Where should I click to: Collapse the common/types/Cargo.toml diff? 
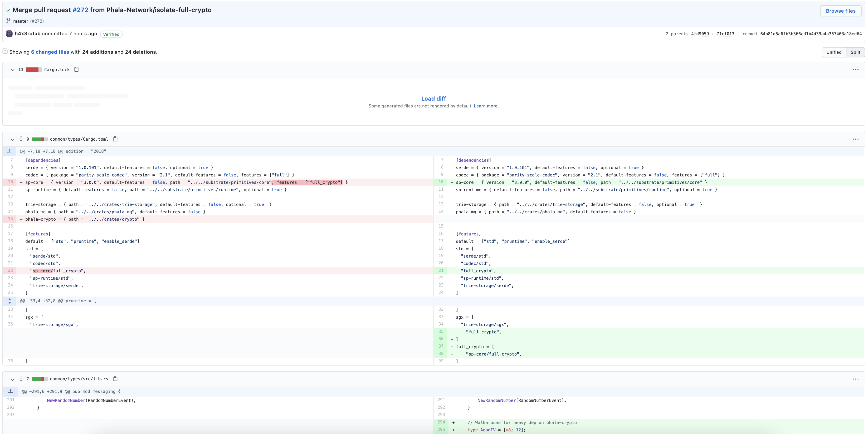point(12,139)
